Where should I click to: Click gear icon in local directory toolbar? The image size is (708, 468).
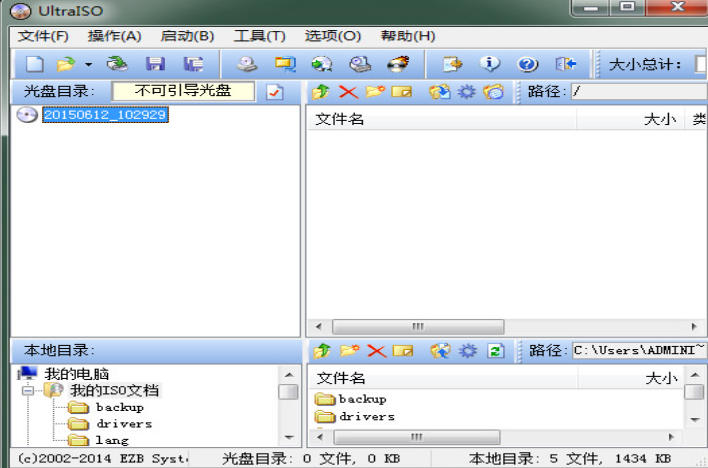pyautogui.click(x=468, y=351)
